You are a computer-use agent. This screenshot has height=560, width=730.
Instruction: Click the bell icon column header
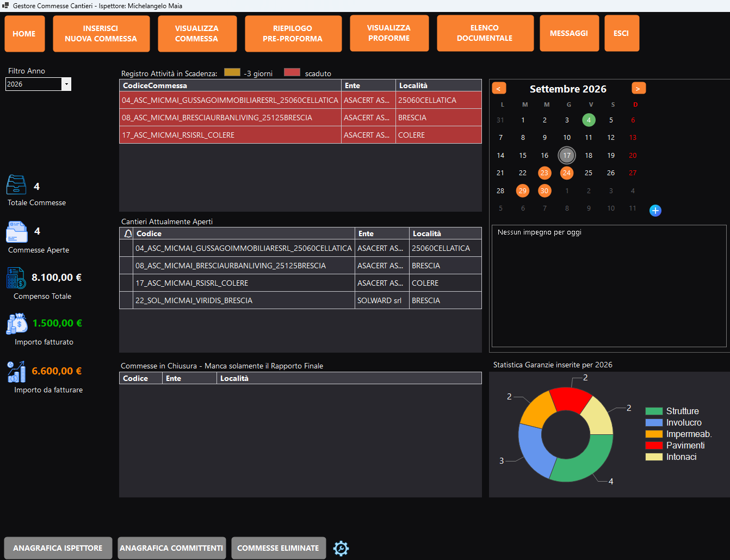point(128,233)
